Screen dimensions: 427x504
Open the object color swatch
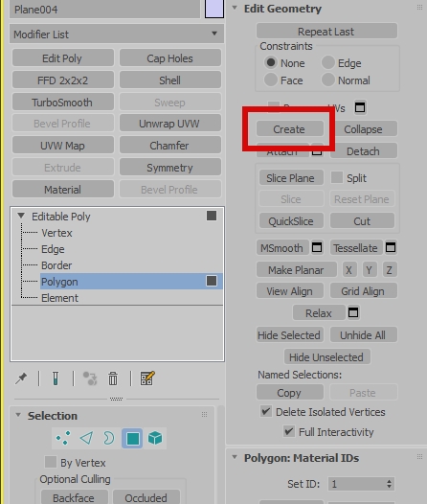214,9
